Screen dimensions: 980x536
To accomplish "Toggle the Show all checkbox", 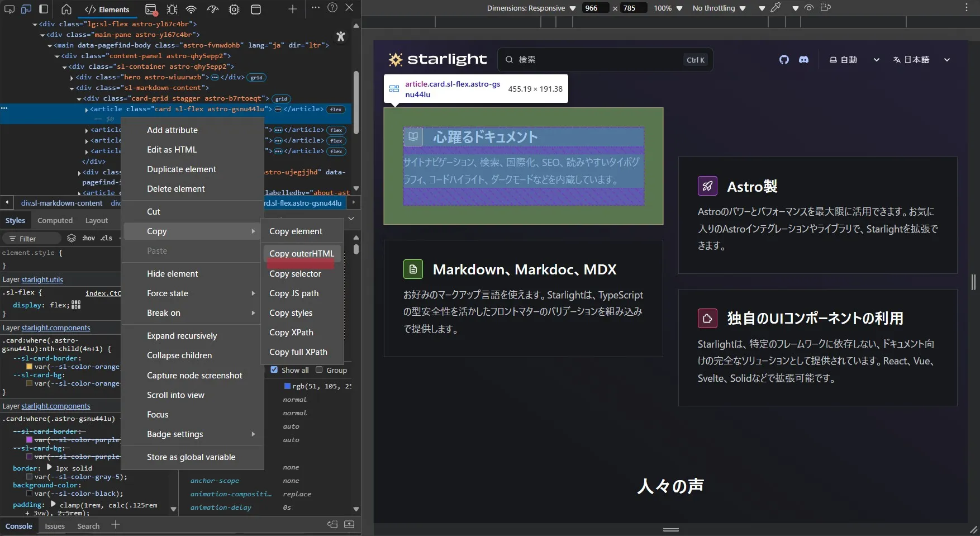I will (x=274, y=369).
